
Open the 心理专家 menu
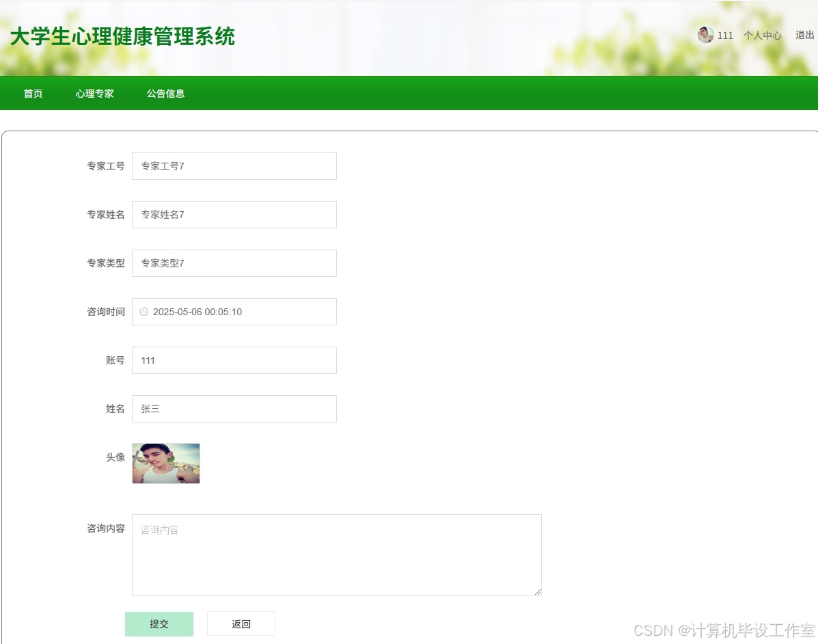(x=94, y=93)
